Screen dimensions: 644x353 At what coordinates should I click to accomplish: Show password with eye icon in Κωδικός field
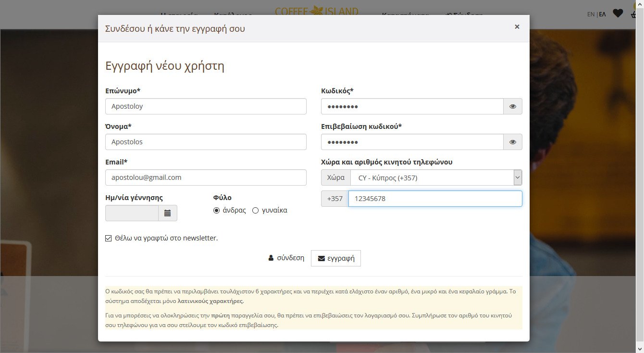click(x=512, y=106)
